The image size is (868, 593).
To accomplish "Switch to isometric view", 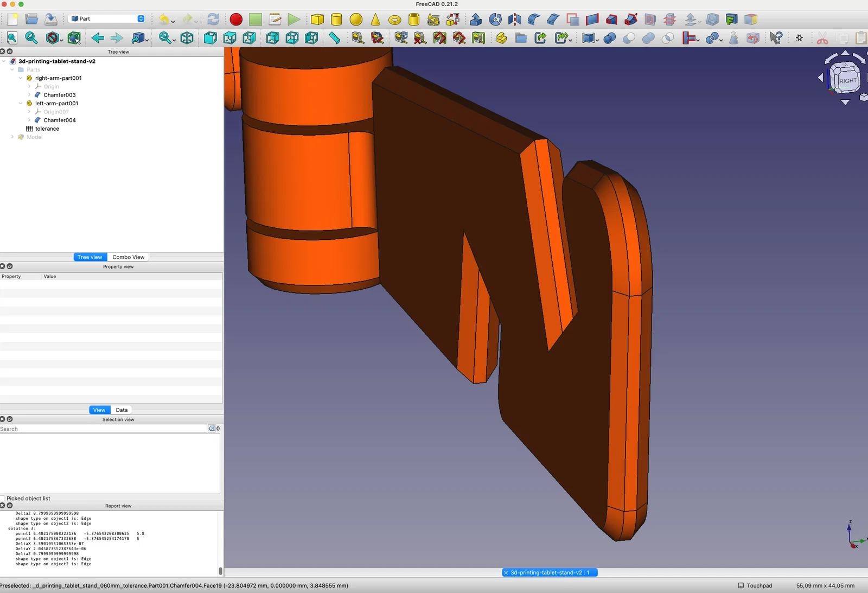I will coord(187,38).
